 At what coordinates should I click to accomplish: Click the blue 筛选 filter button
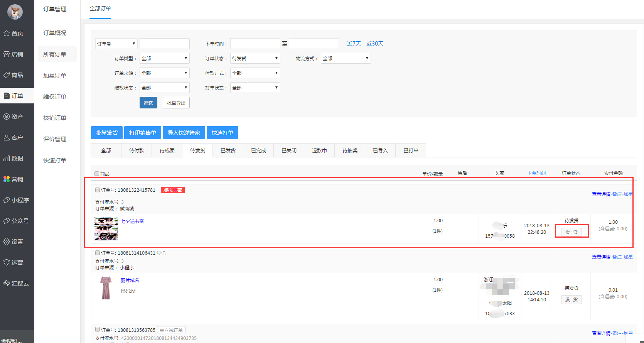pyautogui.click(x=148, y=103)
